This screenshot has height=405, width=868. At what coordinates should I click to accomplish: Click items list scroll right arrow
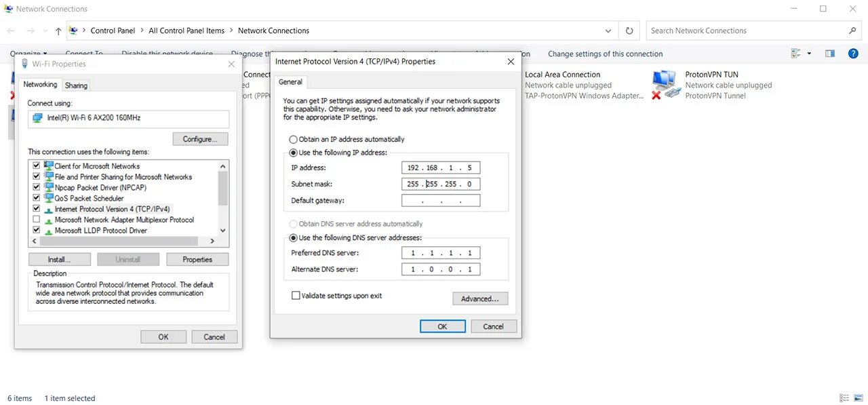212,242
